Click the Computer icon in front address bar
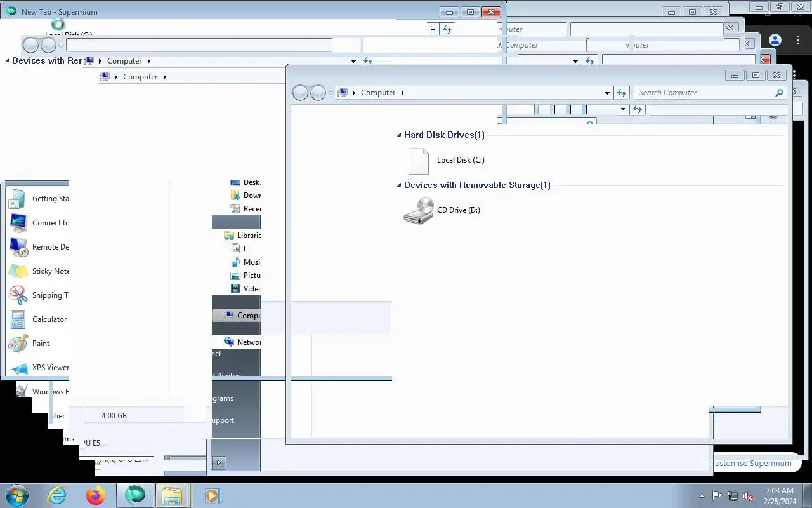 coord(343,93)
